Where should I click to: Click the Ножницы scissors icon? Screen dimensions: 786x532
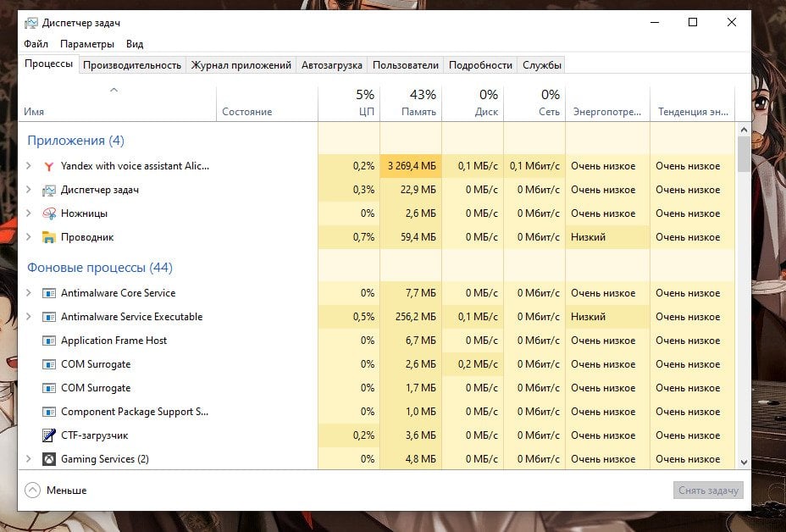pos(48,213)
